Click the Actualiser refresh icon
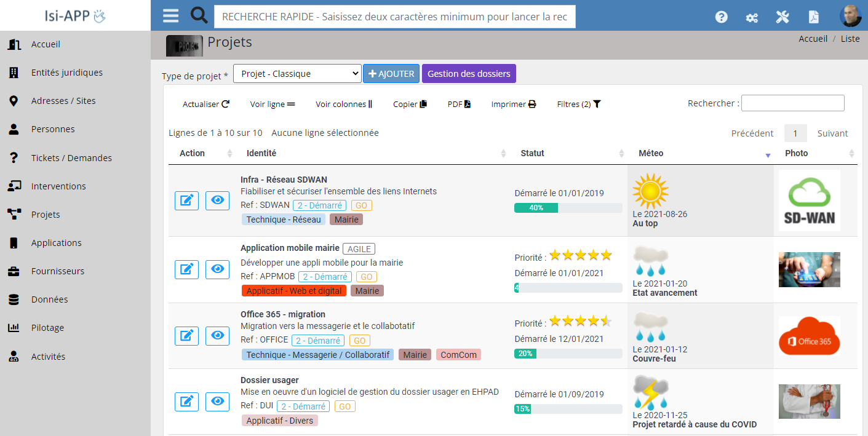This screenshot has height=436, width=868. coord(226,103)
